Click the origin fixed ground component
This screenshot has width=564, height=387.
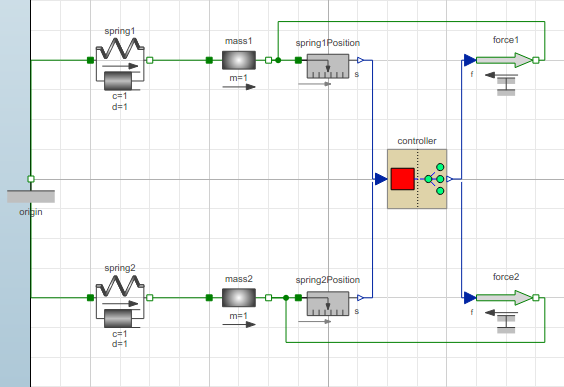(x=31, y=196)
